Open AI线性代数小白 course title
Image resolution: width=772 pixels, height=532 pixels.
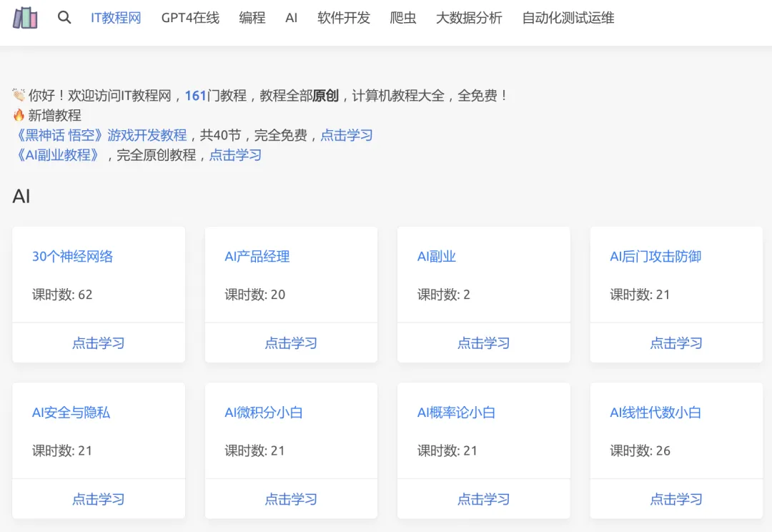[655, 413]
